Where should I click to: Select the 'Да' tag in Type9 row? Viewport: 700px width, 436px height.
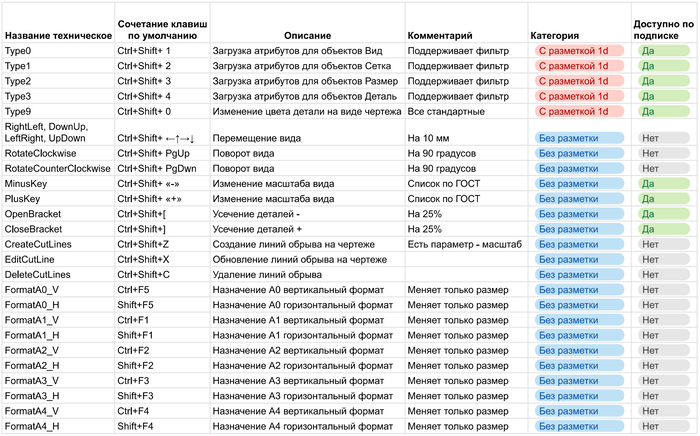[648, 111]
